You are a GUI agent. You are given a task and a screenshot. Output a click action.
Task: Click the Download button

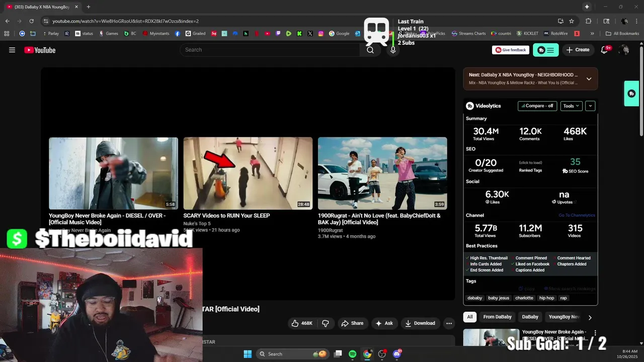coord(420,323)
